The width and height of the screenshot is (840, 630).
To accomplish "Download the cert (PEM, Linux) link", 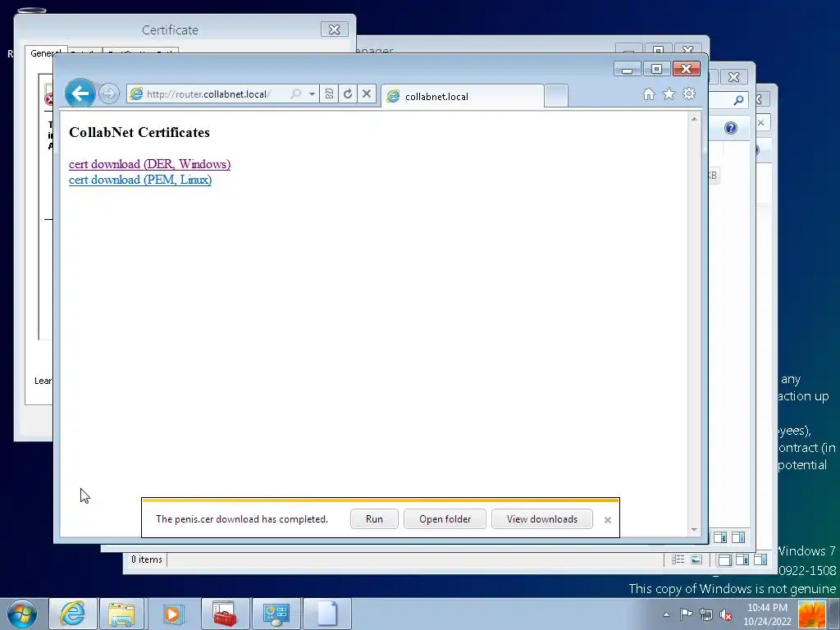I will pyautogui.click(x=140, y=180).
